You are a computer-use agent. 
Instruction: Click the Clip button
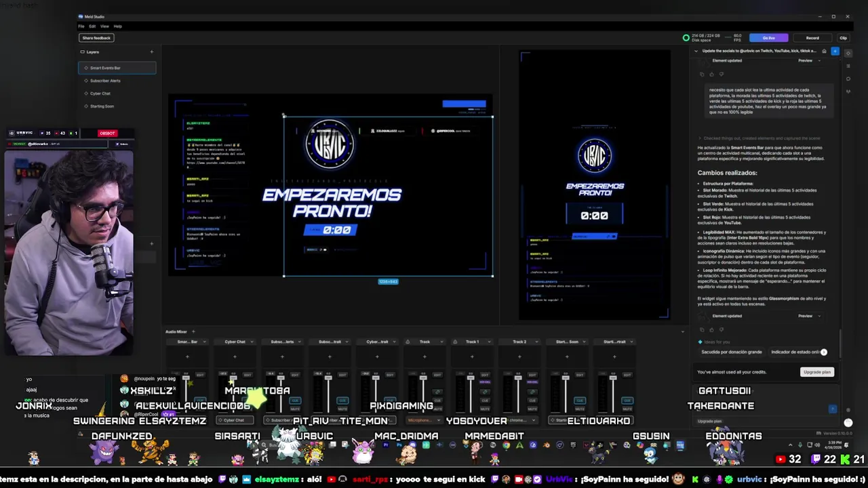(x=843, y=38)
